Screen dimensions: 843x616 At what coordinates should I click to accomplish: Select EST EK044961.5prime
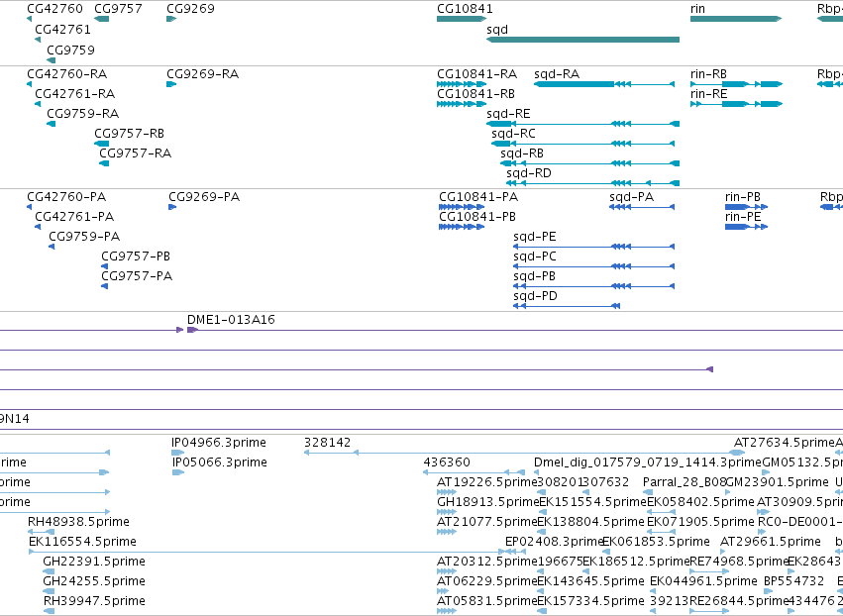click(703, 581)
